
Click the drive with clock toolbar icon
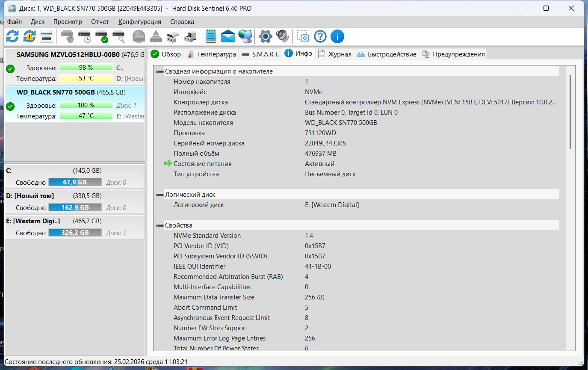(x=84, y=36)
